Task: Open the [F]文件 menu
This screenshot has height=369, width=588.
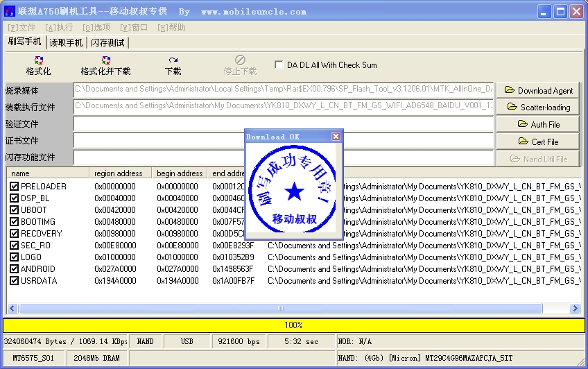Action: click(x=21, y=28)
